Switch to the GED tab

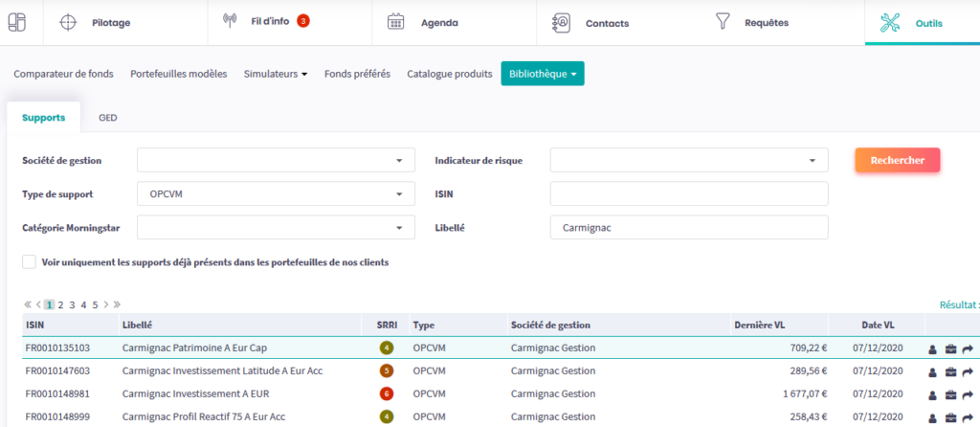(108, 118)
